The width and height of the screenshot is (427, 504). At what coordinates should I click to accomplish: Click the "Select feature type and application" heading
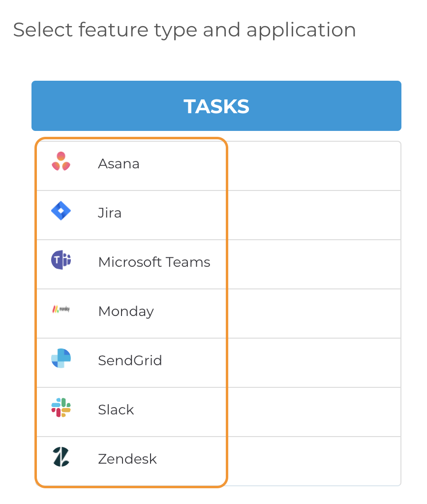pos(184,30)
